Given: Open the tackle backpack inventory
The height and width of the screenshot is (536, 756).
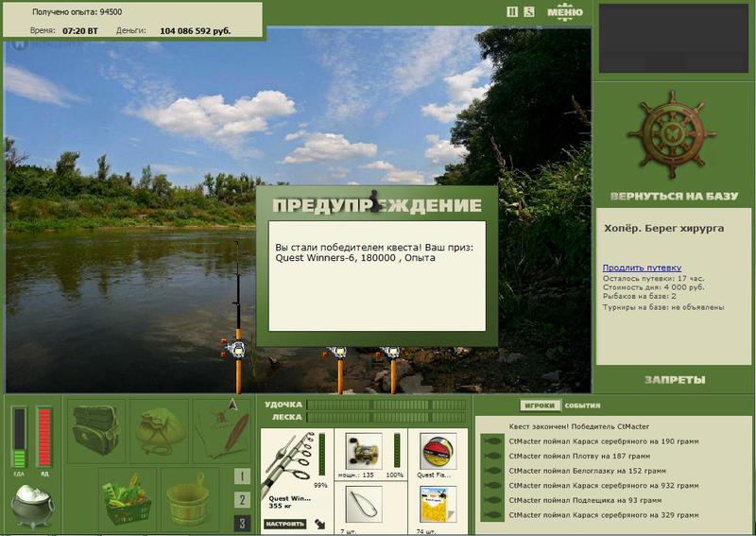Looking at the screenshot, I should pos(96,430).
